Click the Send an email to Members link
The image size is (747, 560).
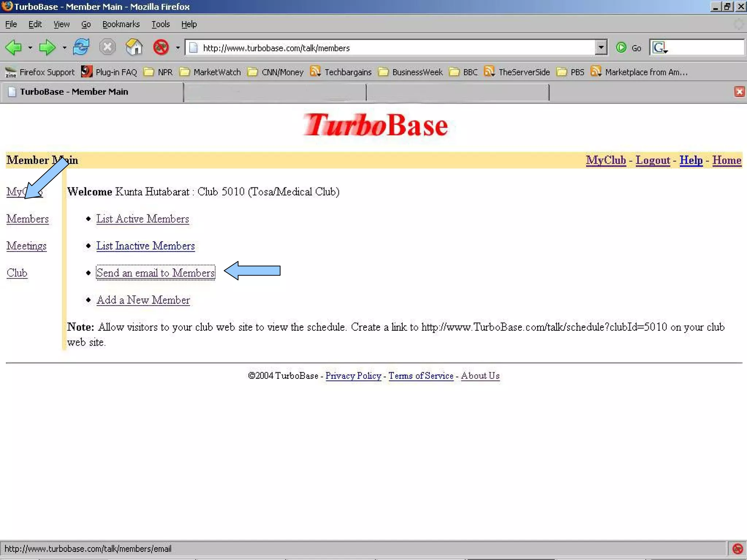pos(155,273)
